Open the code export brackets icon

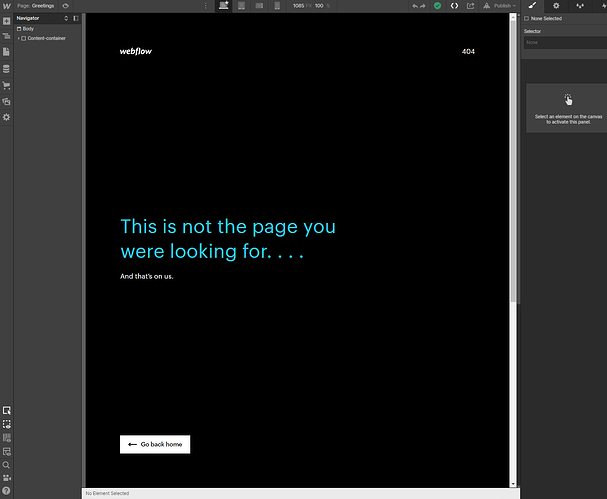click(454, 6)
